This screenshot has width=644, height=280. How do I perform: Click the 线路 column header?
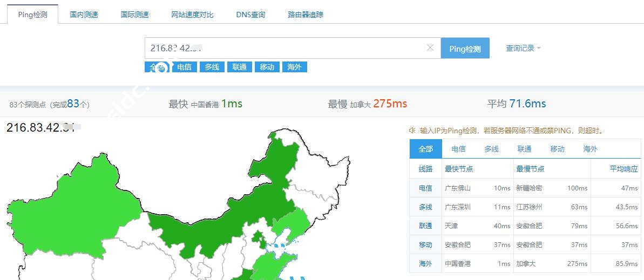click(x=425, y=169)
